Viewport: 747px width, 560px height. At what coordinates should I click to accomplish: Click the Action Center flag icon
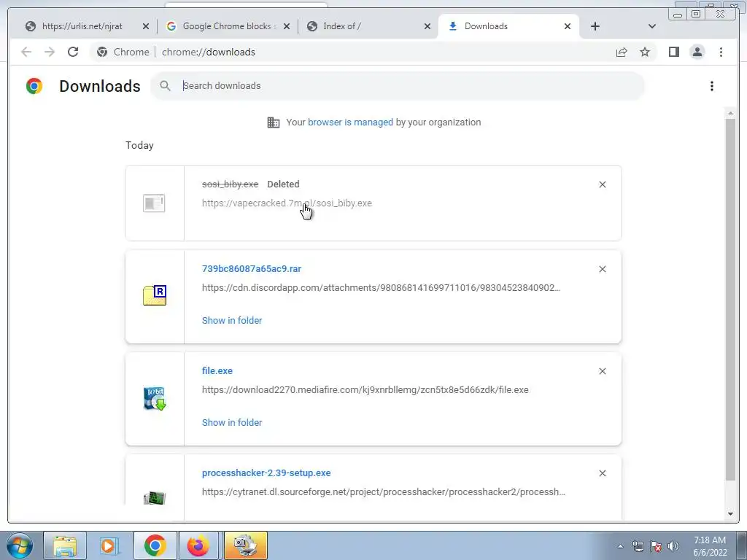(x=656, y=546)
